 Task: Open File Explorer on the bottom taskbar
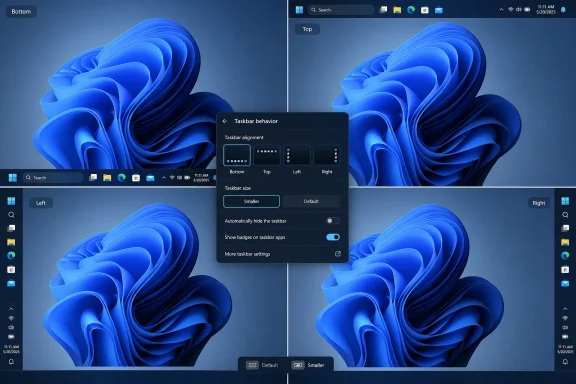click(x=107, y=178)
